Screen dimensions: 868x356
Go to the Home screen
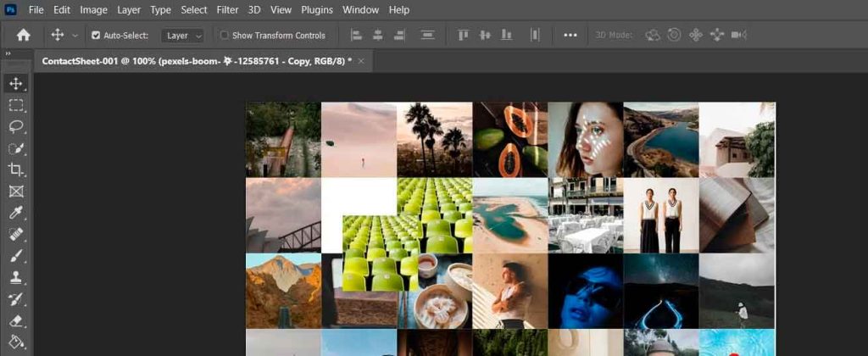click(23, 36)
